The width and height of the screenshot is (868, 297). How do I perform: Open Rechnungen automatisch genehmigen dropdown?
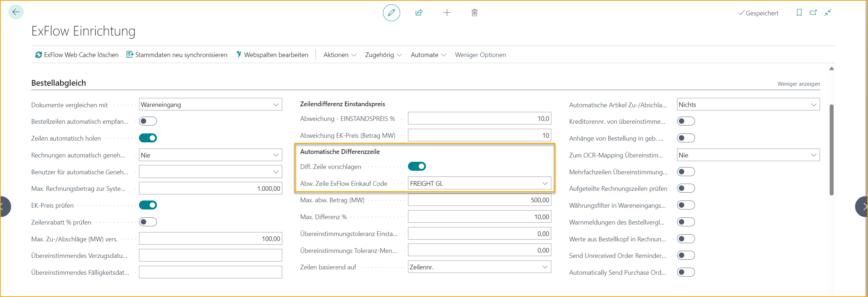click(211, 155)
